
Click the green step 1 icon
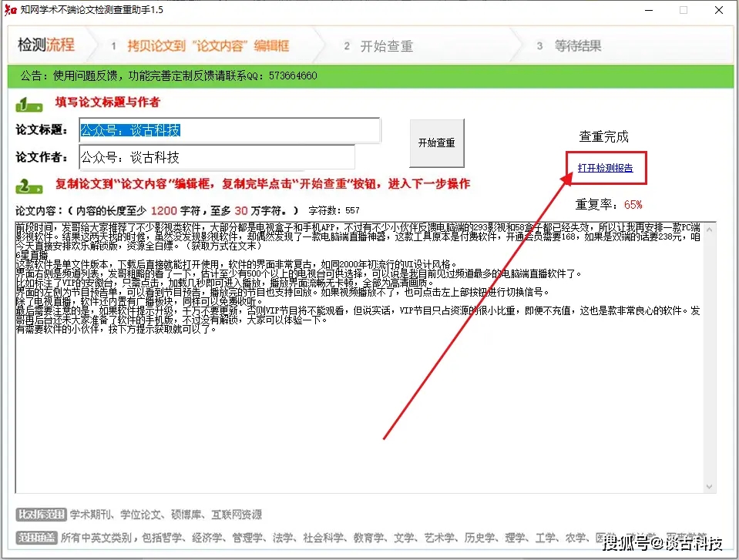(29, 104)
